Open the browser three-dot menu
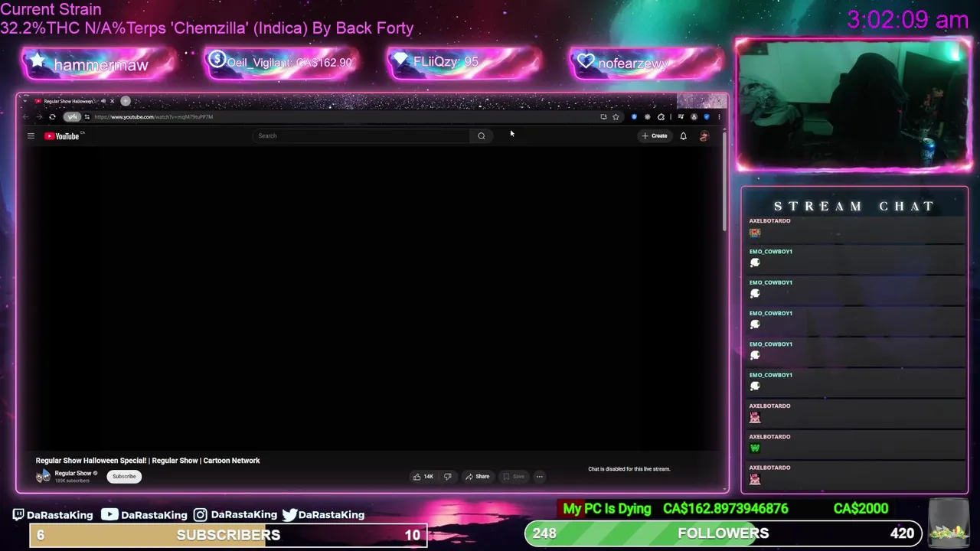This screenshot has width=980, height=551. (718, 117)
